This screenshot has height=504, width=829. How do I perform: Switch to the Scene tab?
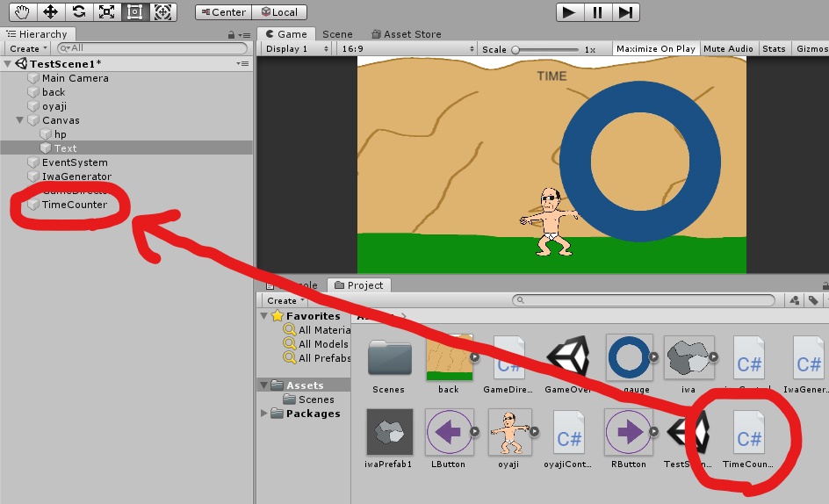[x=337, y=34]
